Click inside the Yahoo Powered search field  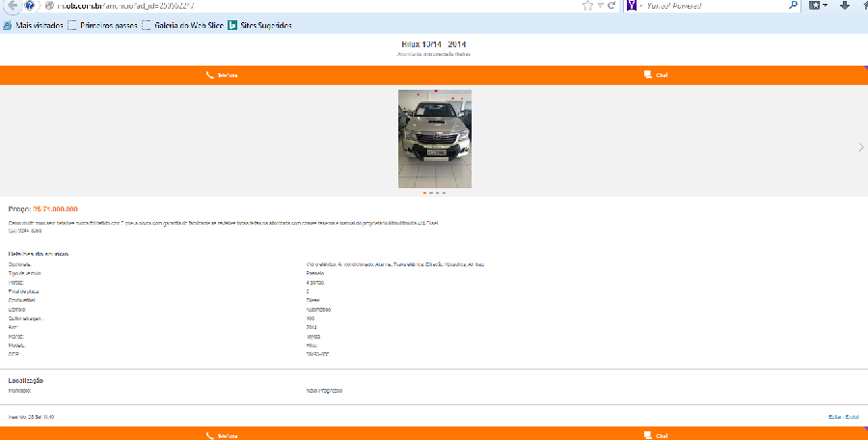point(714,6)
